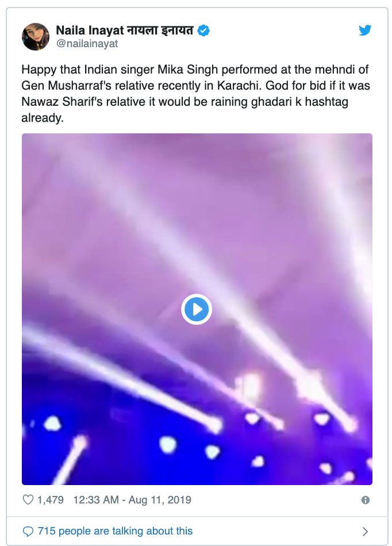
Task: Click the Naila Inayat display name
Action: pyautogui.click(x=90, y=30)
